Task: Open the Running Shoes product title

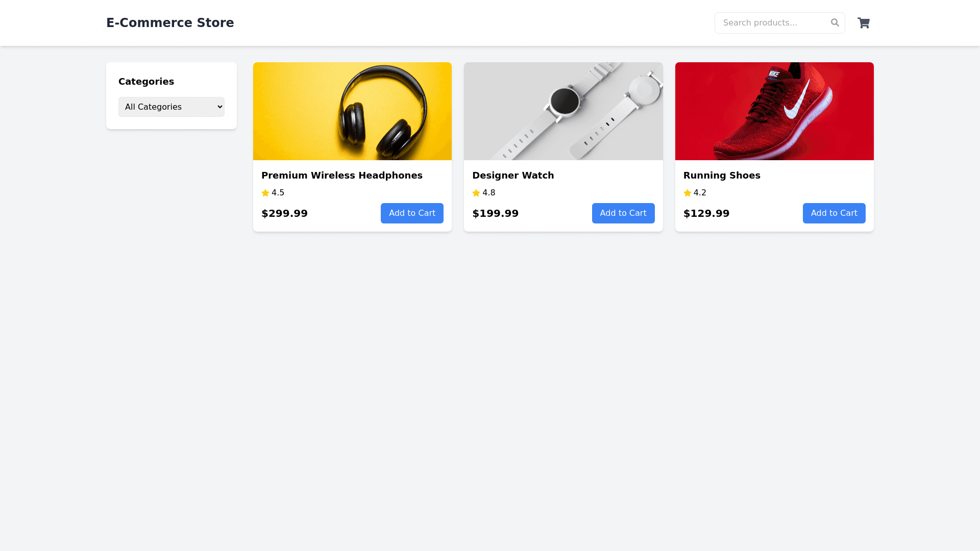Action: pyautogui.click(x=722, y=176)
